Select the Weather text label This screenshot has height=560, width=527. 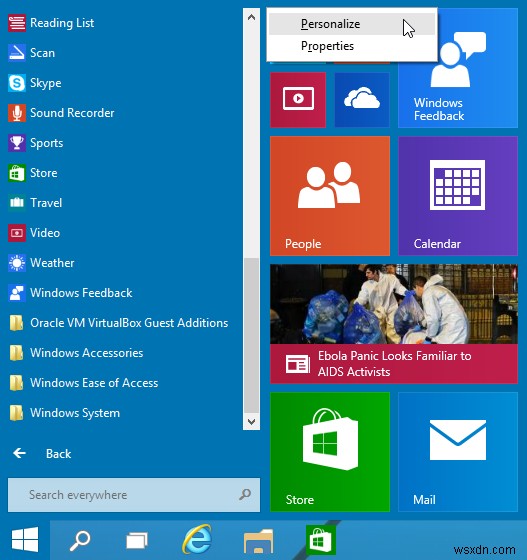[52, 263]
